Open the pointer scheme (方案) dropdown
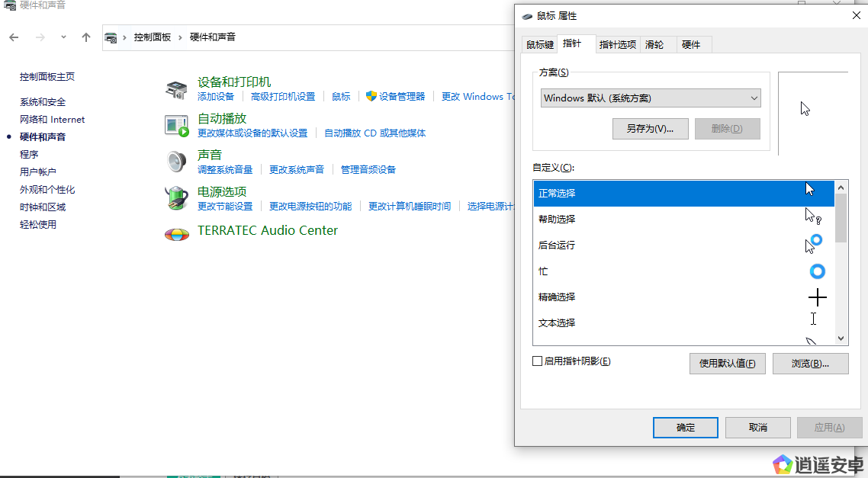The width and height of the screenshot is (868, 478). point(650,98)
